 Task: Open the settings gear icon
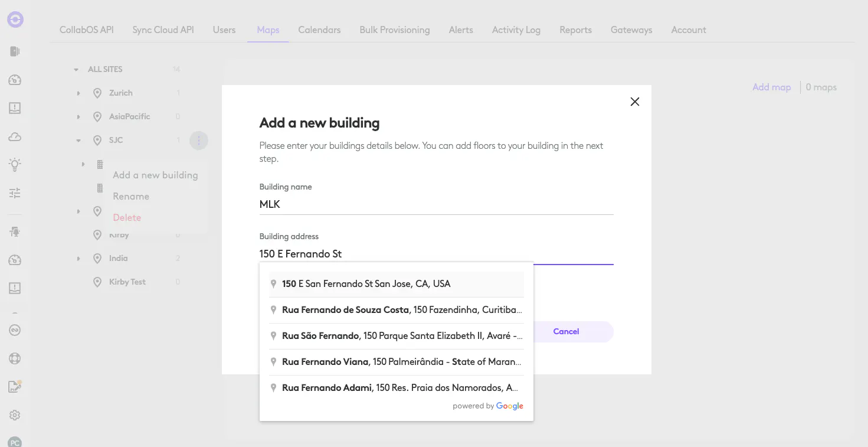coord(15,415)
